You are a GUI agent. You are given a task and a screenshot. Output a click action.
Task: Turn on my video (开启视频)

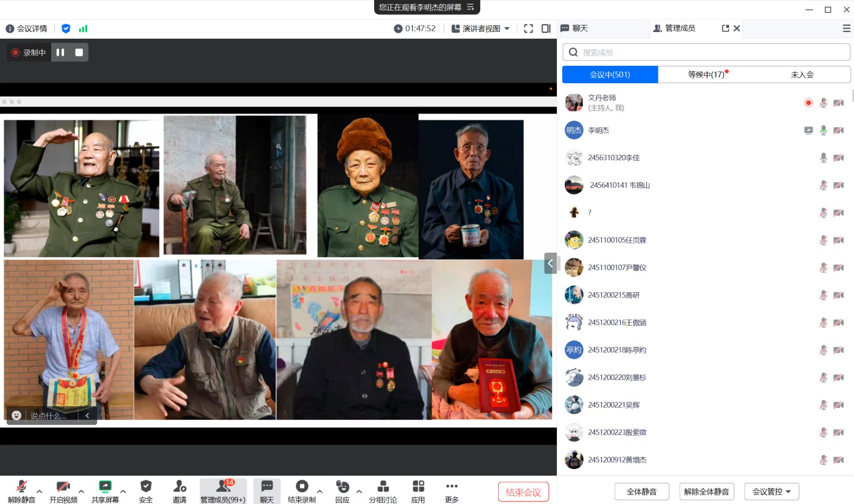click(x=63, y=486)
